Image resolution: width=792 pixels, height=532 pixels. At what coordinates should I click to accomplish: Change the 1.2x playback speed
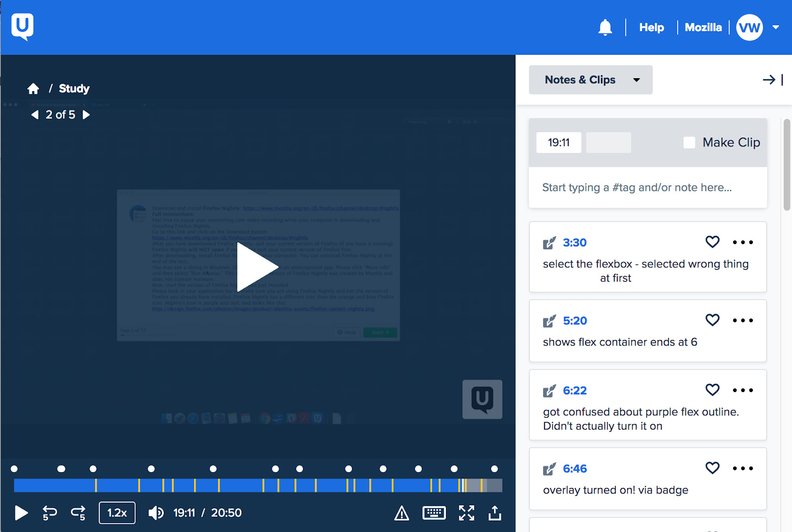coord(117,513)
